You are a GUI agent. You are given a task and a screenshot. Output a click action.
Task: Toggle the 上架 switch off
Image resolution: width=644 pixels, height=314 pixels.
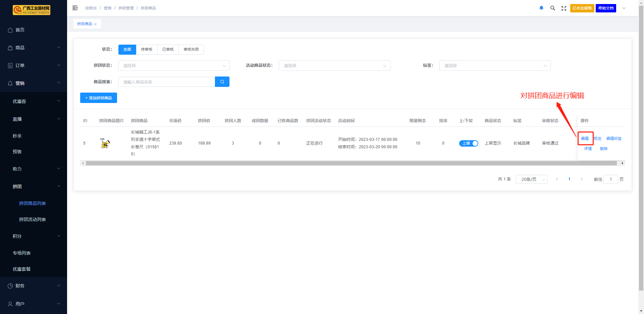coord(469,143)
